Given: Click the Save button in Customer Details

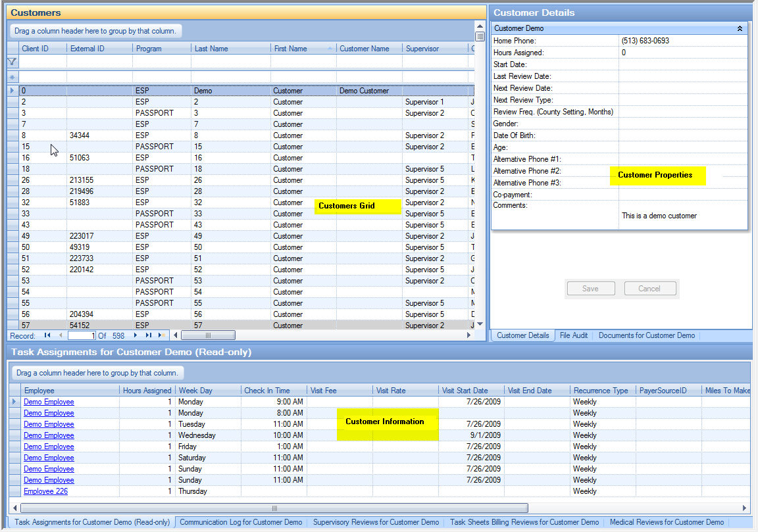Looking at the screenshot, I should click(591, 289).
